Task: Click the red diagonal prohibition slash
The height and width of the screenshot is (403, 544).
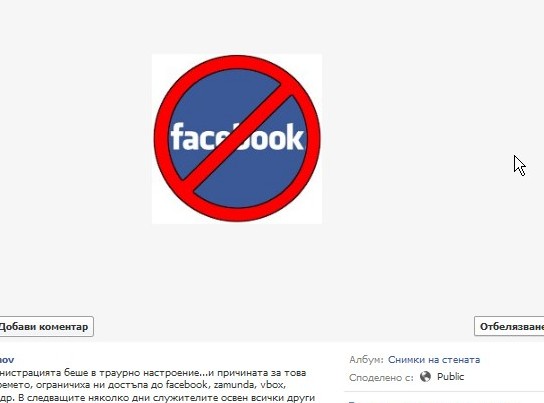Action: 237,138
